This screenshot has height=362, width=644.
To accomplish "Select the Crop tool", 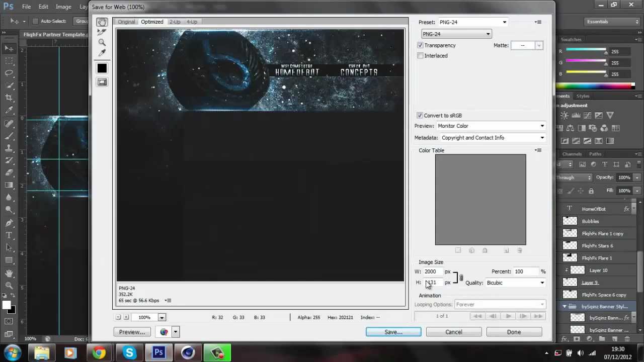I will tap(9, 98).
